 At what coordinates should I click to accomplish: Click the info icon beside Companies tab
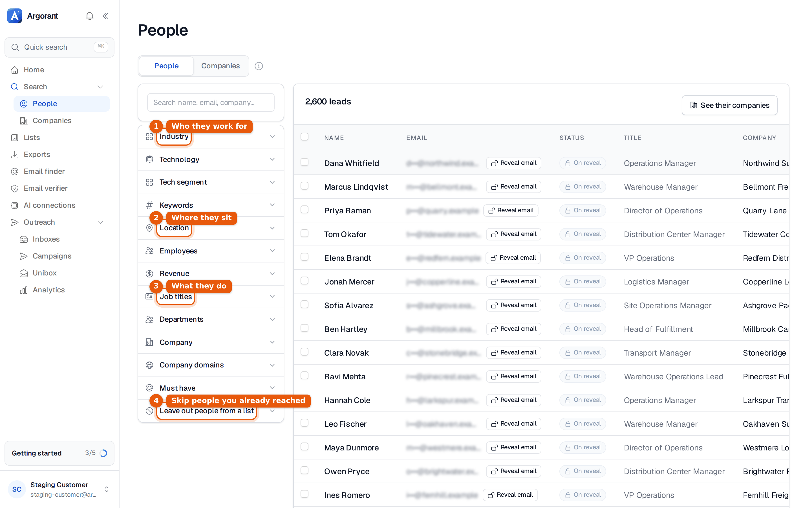click(x=259, y=66)
